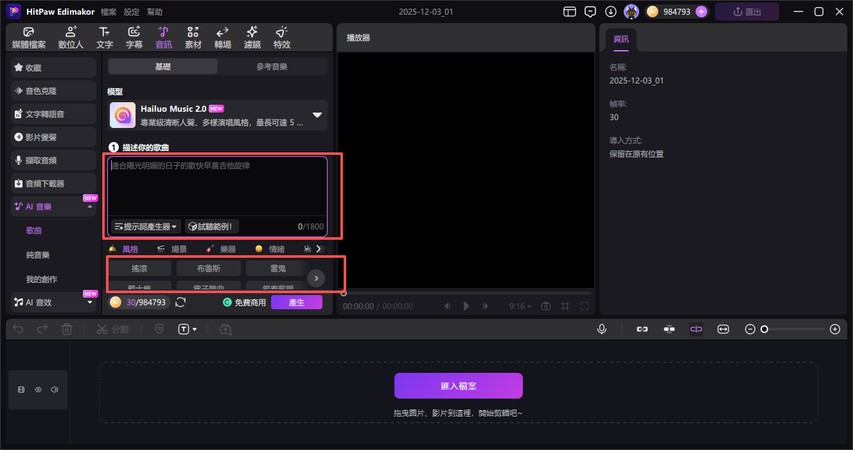Open the feedback message icon

pyautogui.click(x=590, y=11)
